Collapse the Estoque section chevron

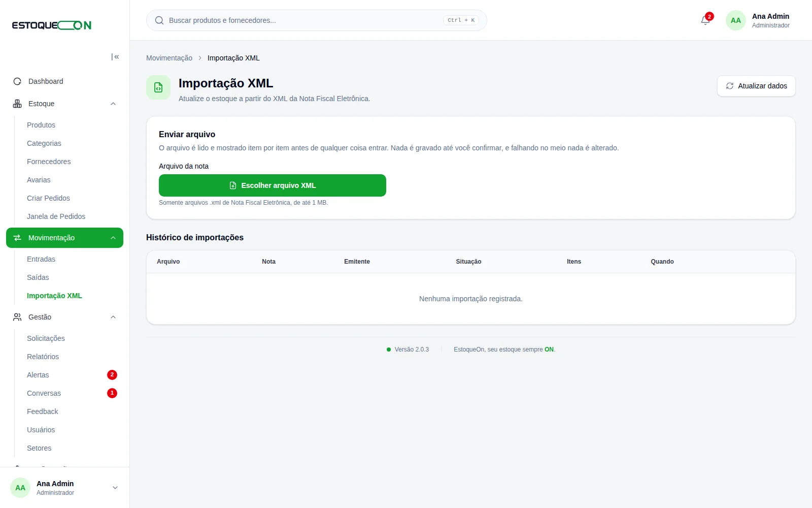pos(113,104)
